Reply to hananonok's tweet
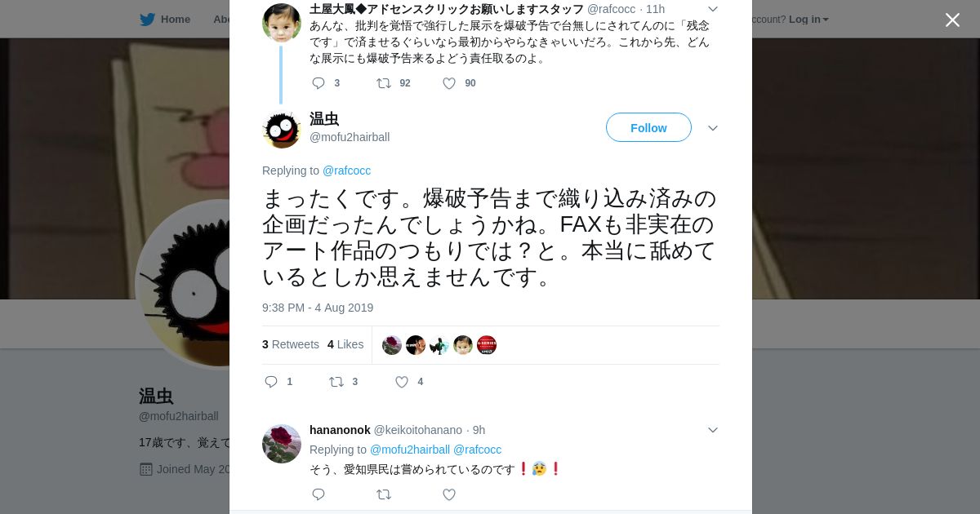Viewport: 980px width, 514px height. coord(318,494)
